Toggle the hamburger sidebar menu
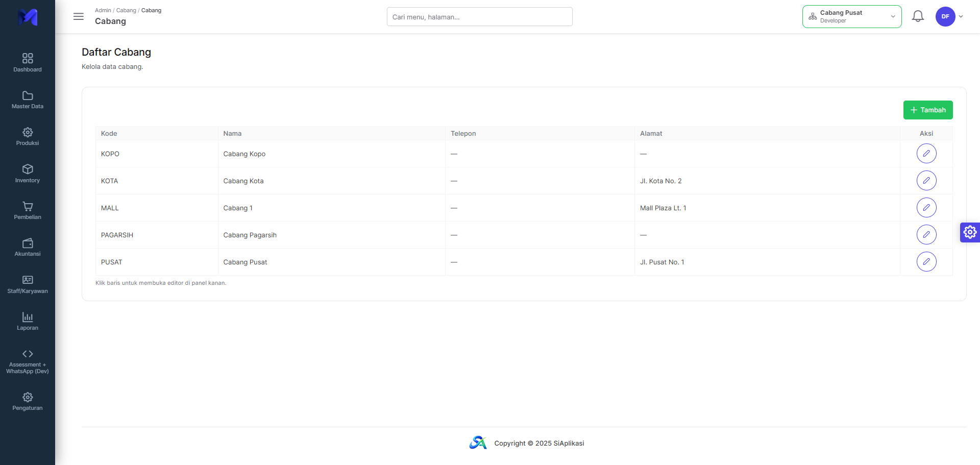This screenshot has width=980, height=465. click(x=79, y=16)
